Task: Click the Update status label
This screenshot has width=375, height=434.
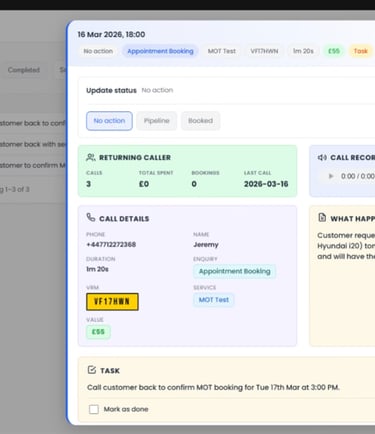Action: (111, 90)
